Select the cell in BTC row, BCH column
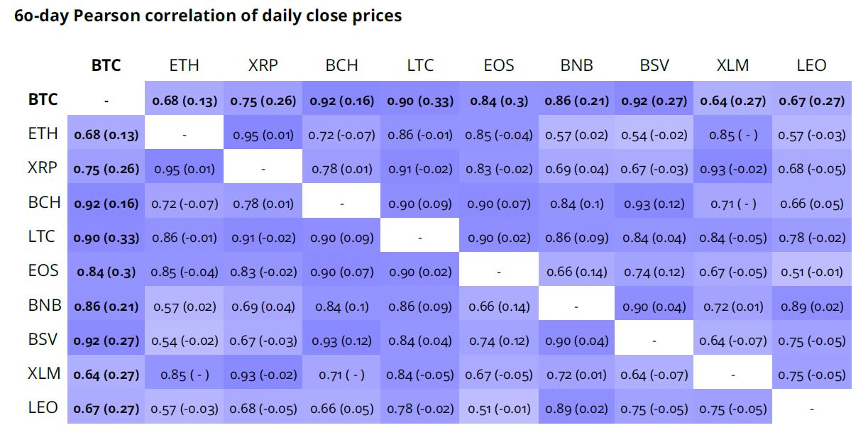 click(341, 101)
